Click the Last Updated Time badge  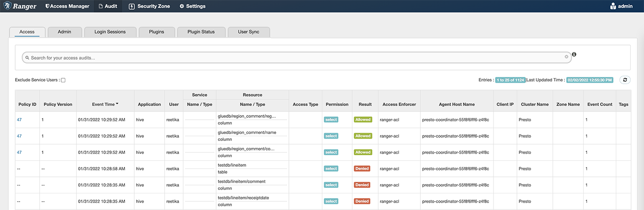tap(590, 80)
